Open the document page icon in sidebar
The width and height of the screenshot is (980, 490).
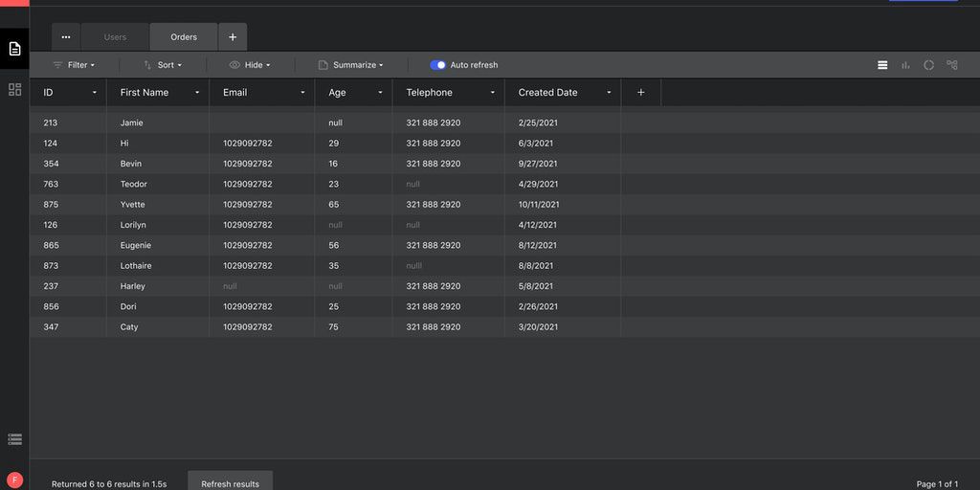[x=14, y=49]
